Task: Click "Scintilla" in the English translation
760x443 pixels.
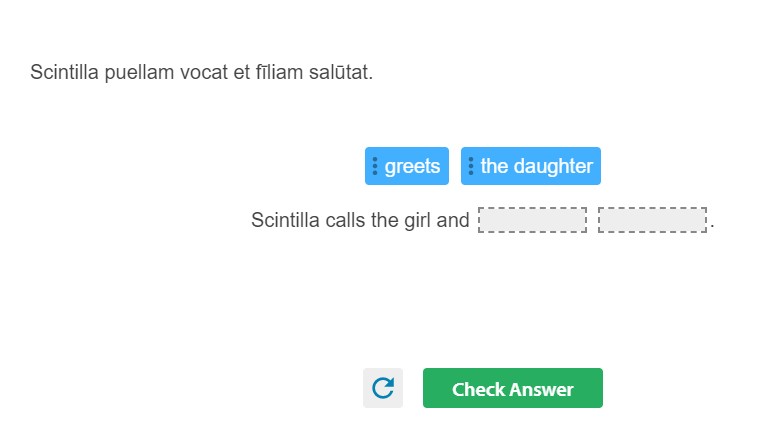Action: click(x=286, y=220)
